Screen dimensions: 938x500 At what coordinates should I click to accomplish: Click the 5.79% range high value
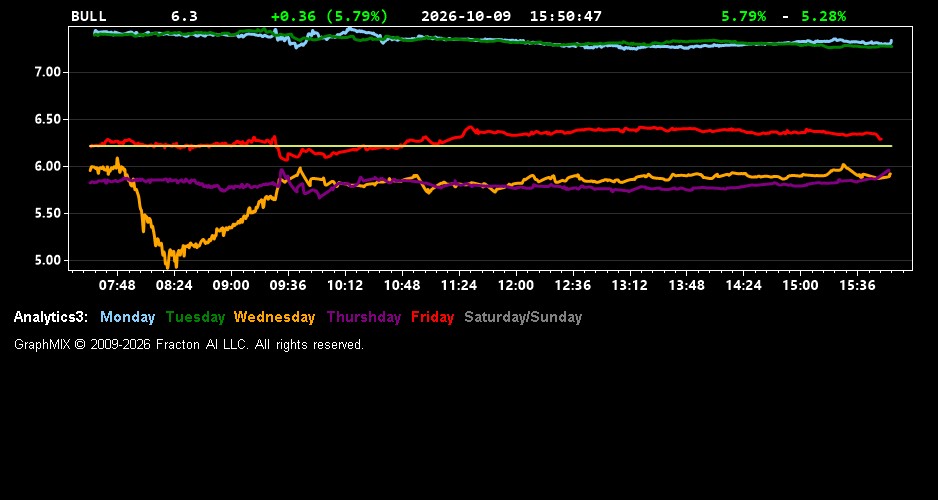743,16
